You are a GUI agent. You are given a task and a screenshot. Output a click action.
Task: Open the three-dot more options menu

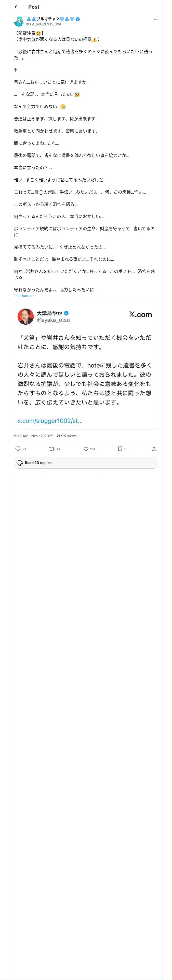click(155, 19)
